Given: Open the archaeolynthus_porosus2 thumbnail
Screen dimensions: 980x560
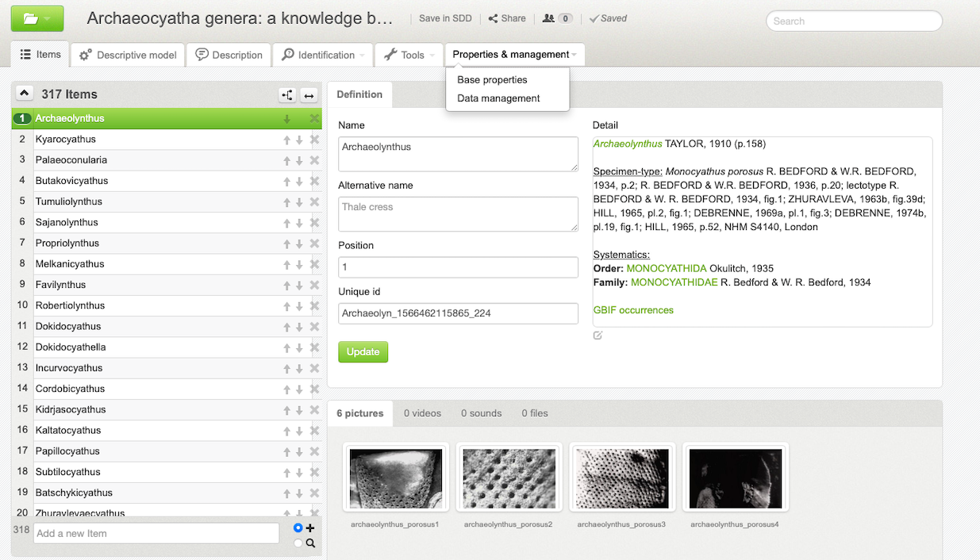Looking at the screenshot, I should point(509,478).
